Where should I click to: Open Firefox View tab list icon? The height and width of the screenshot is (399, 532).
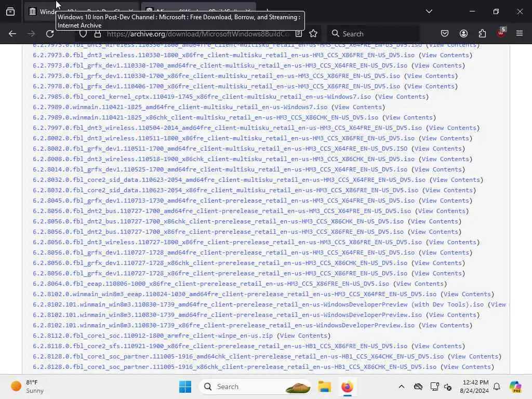tap(10, 11)
